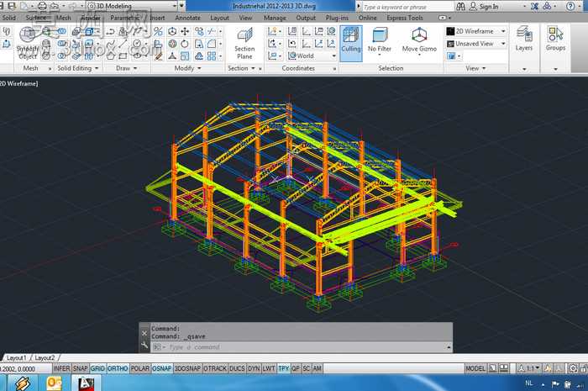Screen dimensions: 588x391
Task: Click the Autodesk Exchange X icon
Action: [x=535, y=7]
